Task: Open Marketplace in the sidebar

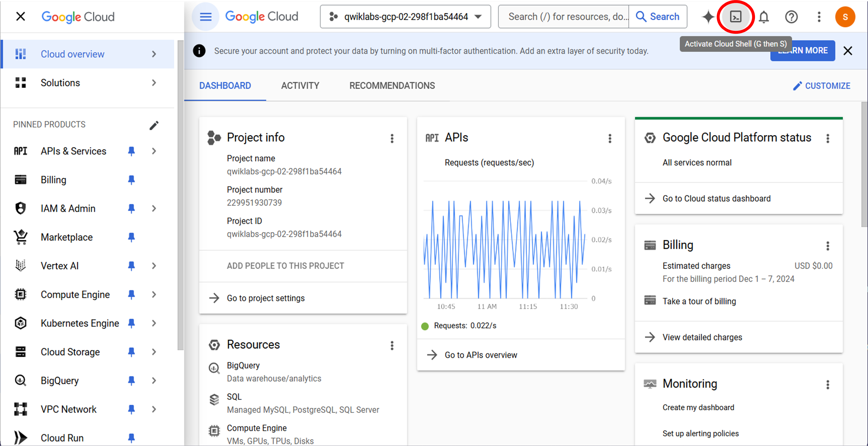Action: pyautogui.click(x=67, y=237)
